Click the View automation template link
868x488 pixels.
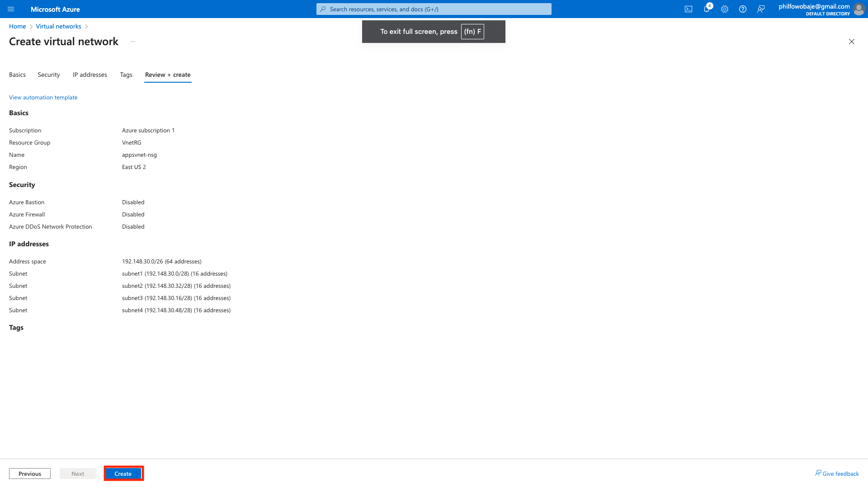coord(43,97)
